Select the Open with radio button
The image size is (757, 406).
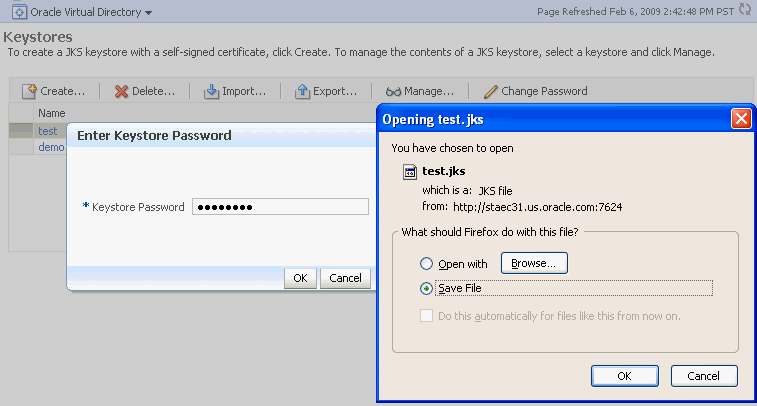426,264
